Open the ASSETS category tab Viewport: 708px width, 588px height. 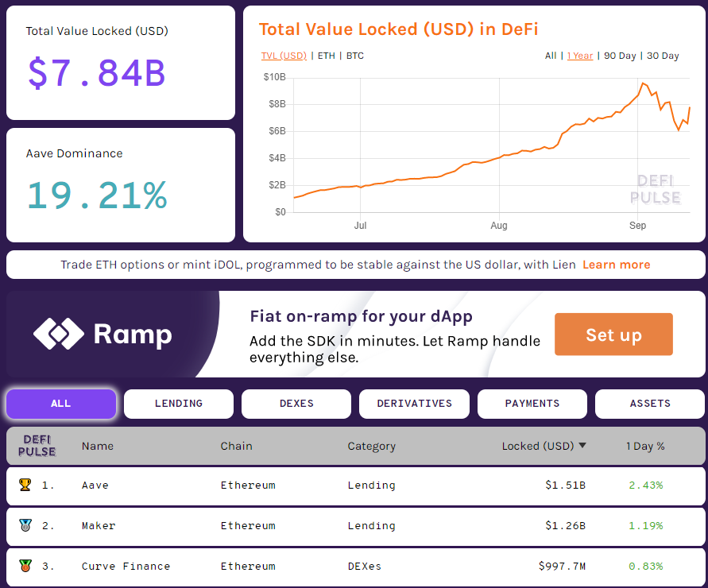click(x=649, y=404)
